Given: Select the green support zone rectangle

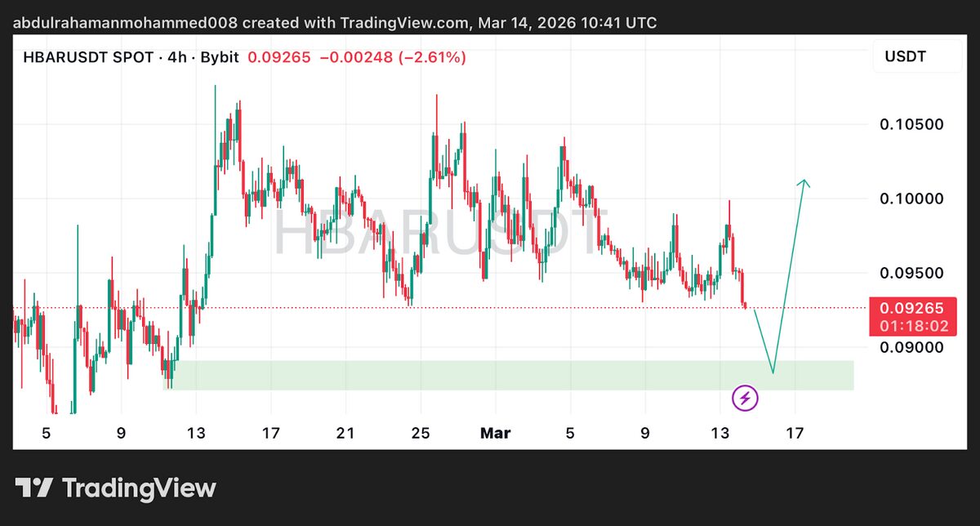Looking at the screenshot, I should [x=490, y=374].
